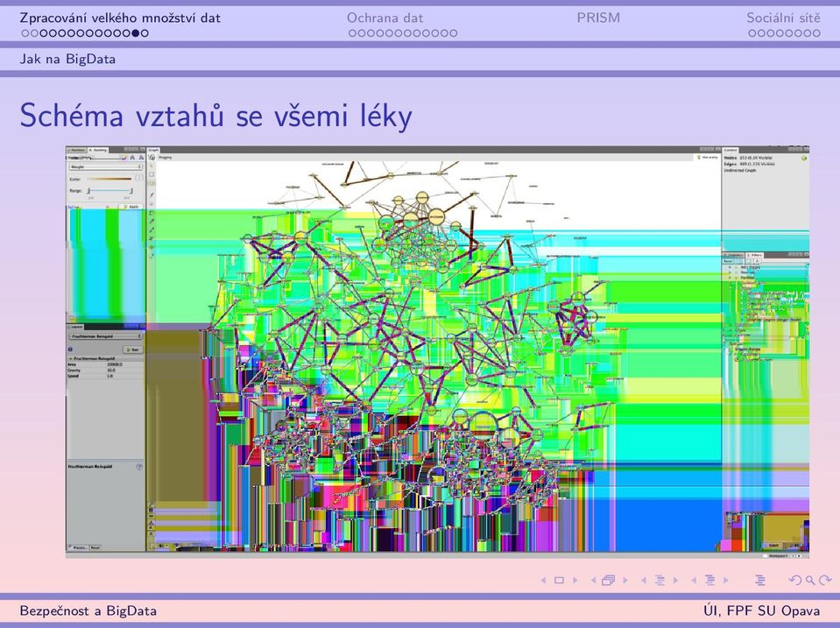Click the color ranking icon in Ranking panel

pos(124,158)
